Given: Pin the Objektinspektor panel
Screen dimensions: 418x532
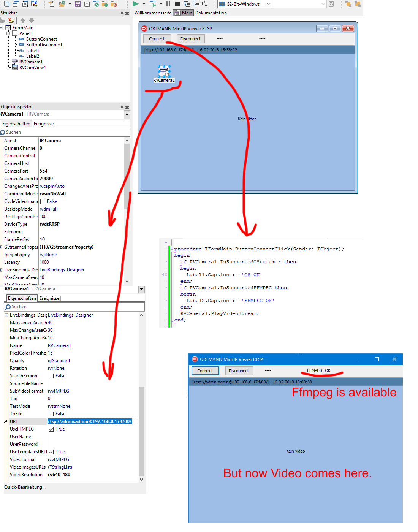Looking at the screenshot, I should click(x=122, y=107).
